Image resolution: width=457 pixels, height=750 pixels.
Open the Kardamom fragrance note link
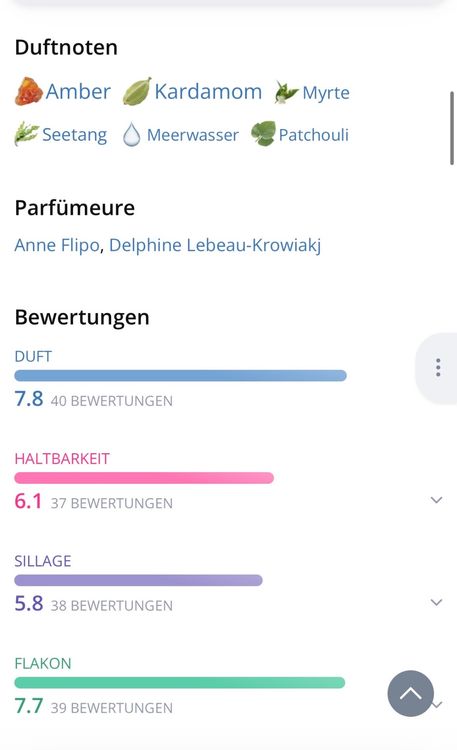pyautogui.click(x=208, y=91)
